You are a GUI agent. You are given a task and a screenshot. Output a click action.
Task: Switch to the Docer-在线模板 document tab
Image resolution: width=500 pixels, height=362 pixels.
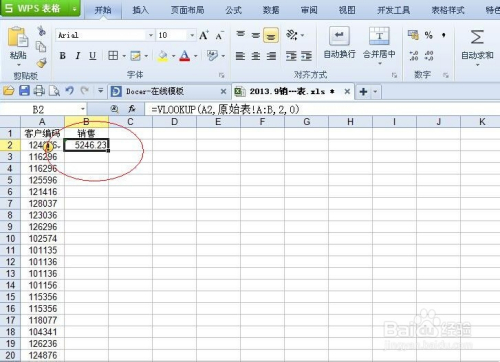[154, 91]
